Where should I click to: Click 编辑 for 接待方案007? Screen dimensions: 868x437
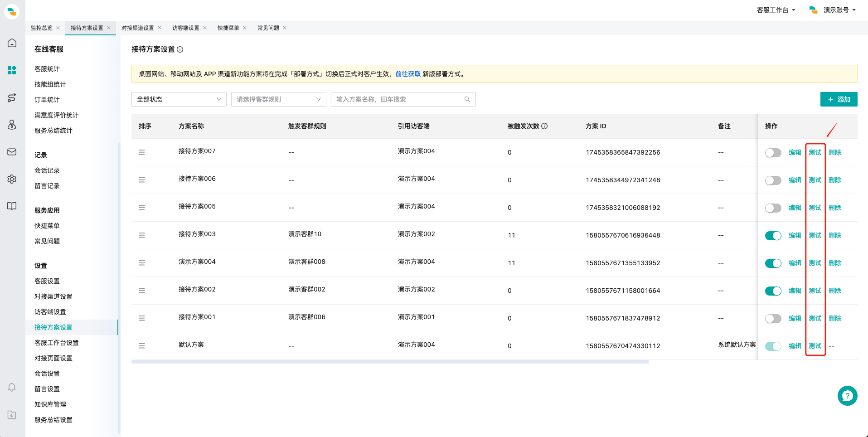pyautogui.click(x=795, y=152)
